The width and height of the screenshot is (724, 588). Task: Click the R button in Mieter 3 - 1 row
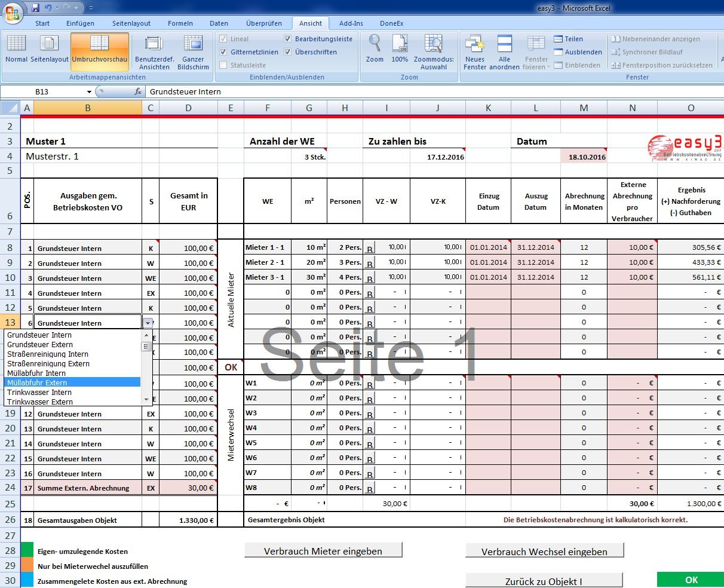pyautogui.click(x=369, y=278)
